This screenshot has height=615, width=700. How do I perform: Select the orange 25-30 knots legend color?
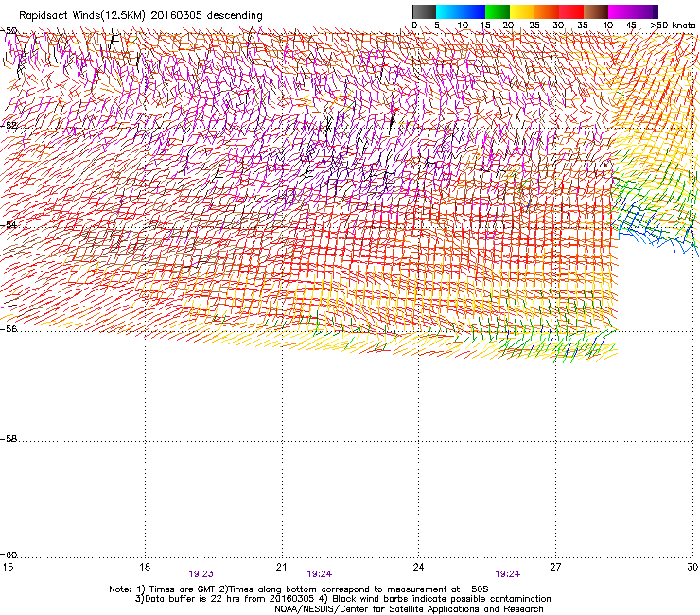(x=547, y=11)
